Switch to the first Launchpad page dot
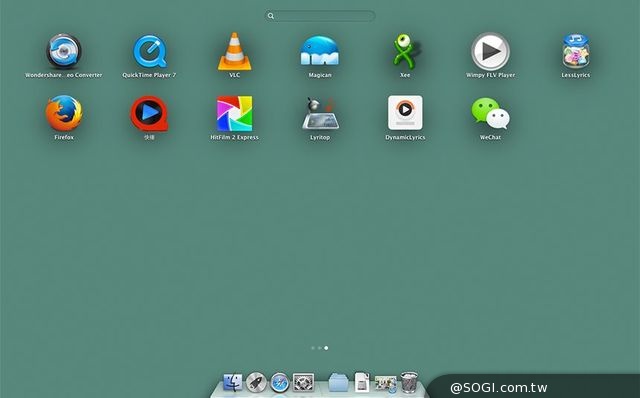This screenshot has width=640, height=398. point(313,348)
